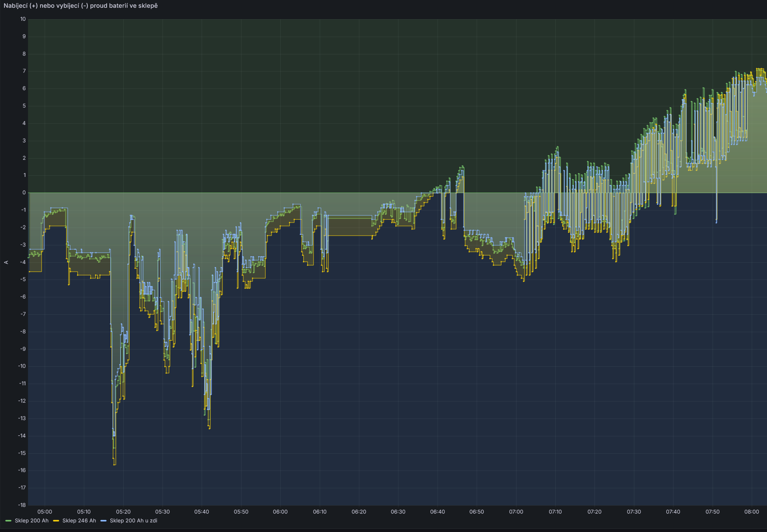
Task: Toggle the 'Sklep 246 Ah' legend series
Action: click(79, 520)
